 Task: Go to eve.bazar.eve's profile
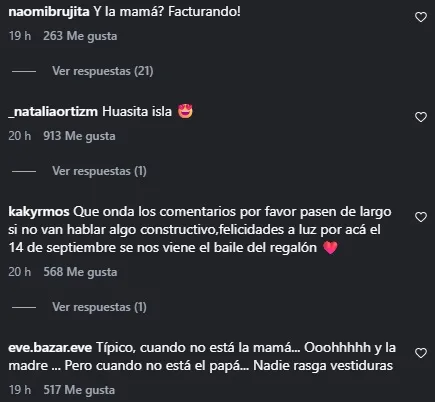[50, 348]
